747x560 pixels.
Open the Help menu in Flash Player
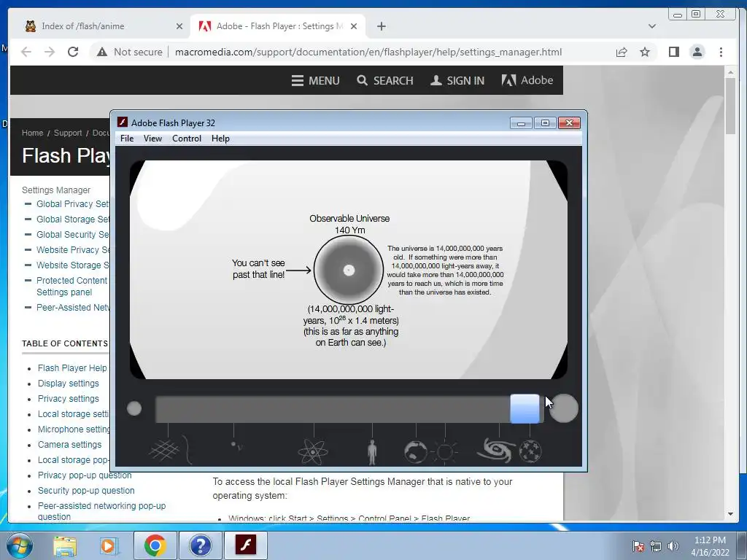[220, 139]
